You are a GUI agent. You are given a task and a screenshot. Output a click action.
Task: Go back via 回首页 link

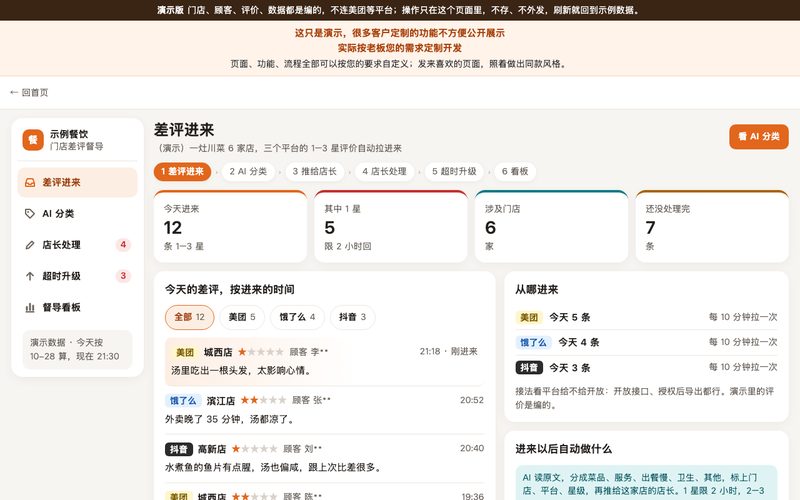(x=29, y=92)
